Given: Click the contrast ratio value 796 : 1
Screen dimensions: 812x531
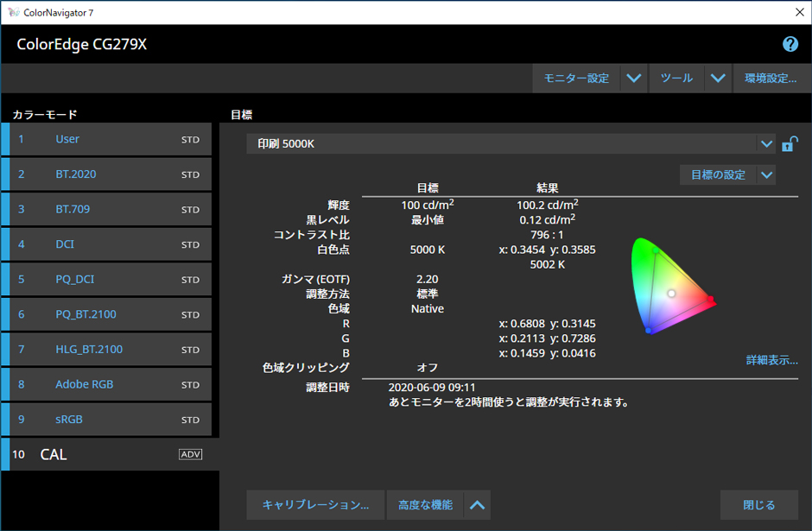Looking at the screenshot, I should (547, 235).
